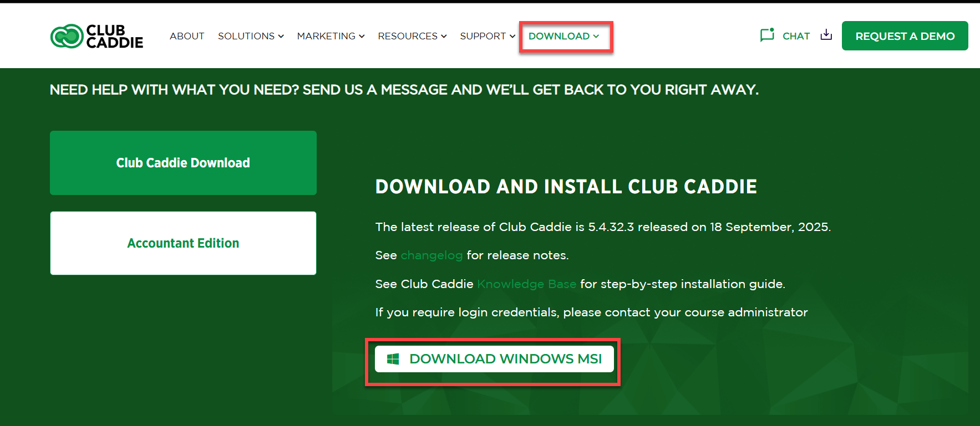Click the chat speech bubble icon
This screenshot has height=426, width=980.
767,35
